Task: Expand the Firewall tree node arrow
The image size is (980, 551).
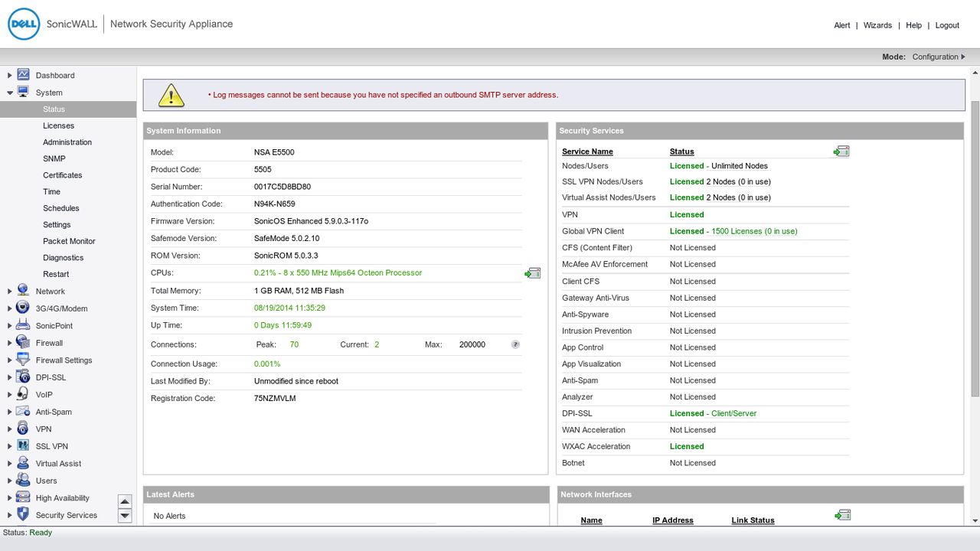Action: [10, 343]
